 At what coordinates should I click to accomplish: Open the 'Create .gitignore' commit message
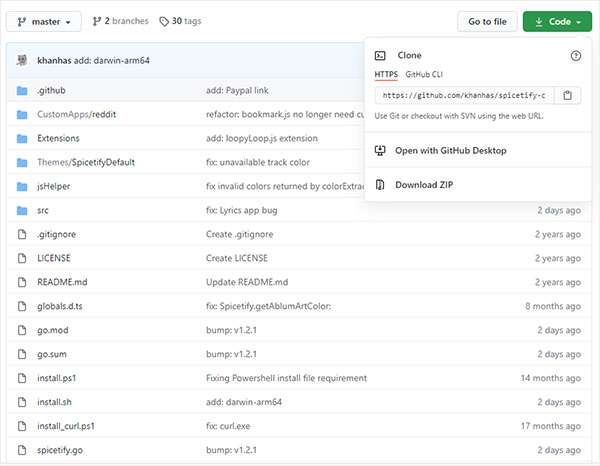240,234
